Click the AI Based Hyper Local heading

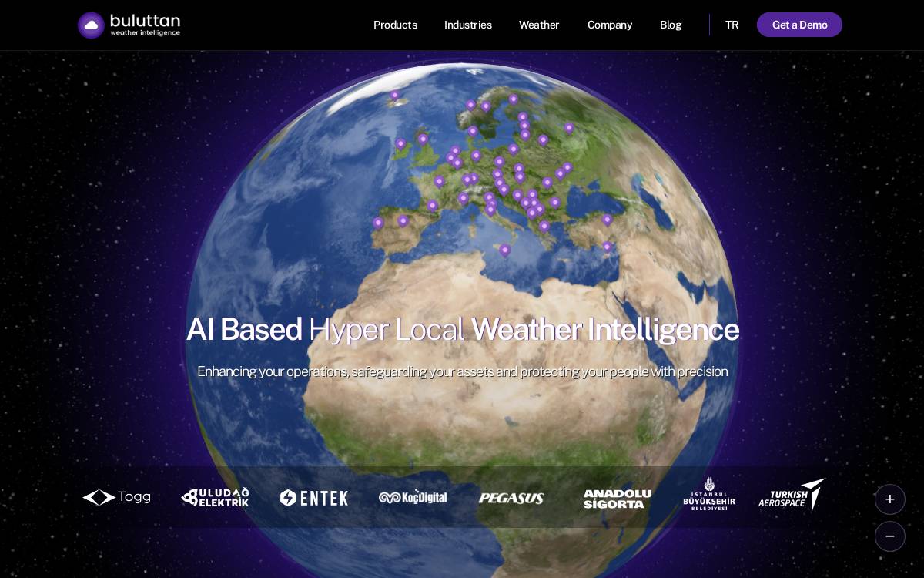(x=462, y=329)
